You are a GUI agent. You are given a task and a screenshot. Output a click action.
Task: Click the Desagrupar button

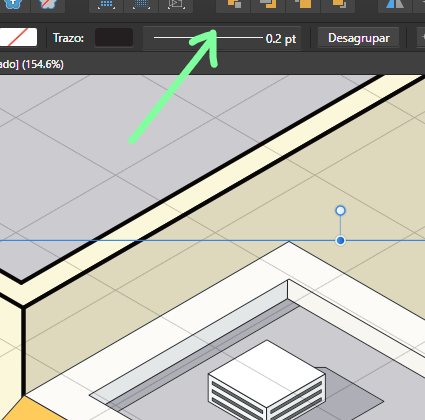pyautogui.click(x=358, y=38)
